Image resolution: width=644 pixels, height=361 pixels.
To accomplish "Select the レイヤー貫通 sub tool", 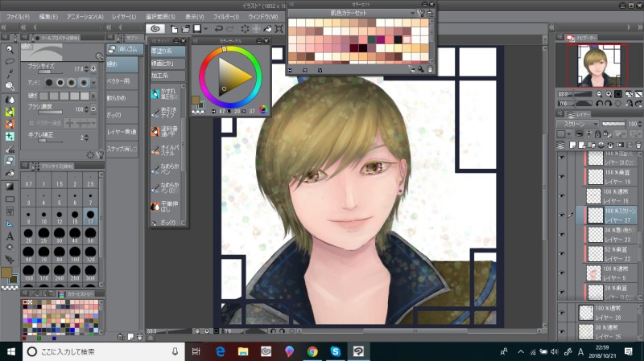I will click(122, 132).
